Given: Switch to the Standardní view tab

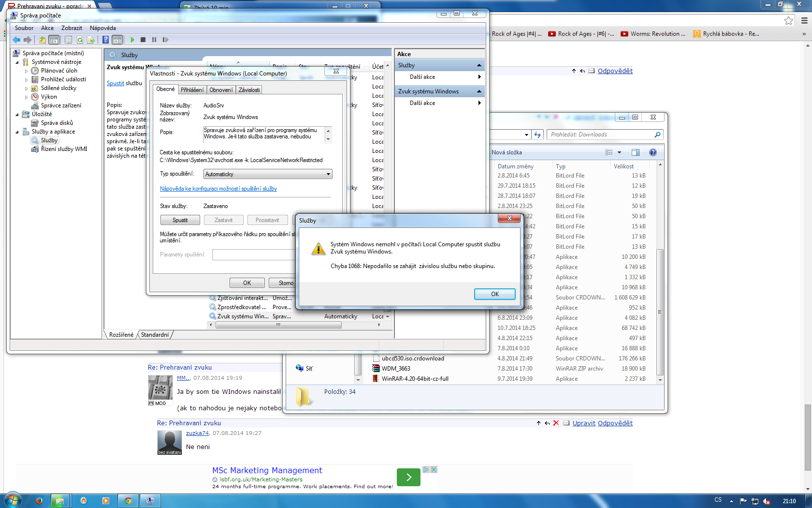Looking at the screenshot, I should pos(155,335).
